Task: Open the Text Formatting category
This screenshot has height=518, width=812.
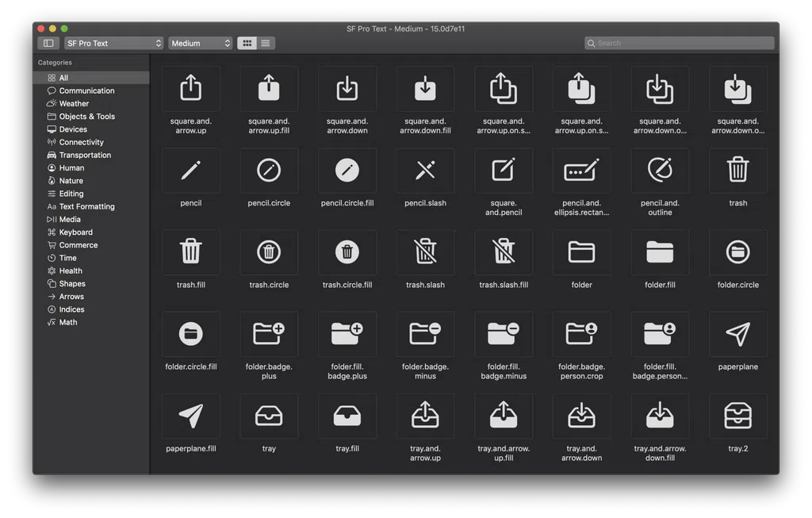Action: coord(91,206)
